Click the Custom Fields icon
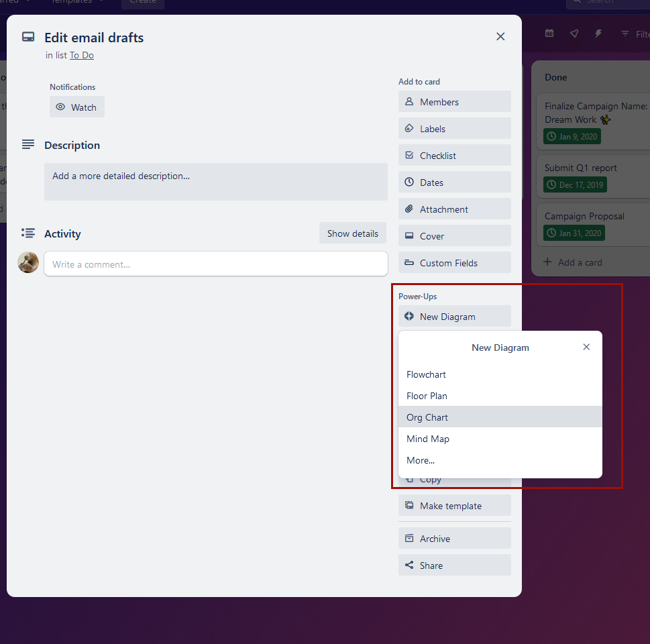 click(x=410, y=262)
